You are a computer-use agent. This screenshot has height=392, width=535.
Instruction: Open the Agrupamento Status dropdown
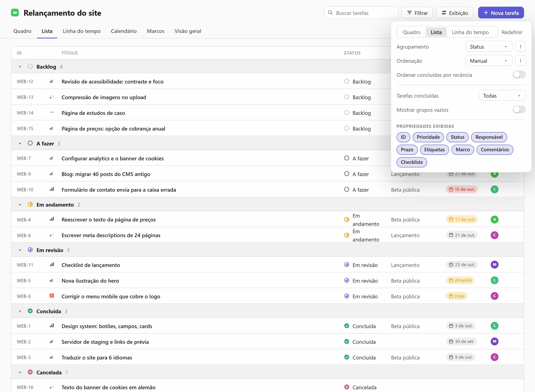click(x=489, y=46)
